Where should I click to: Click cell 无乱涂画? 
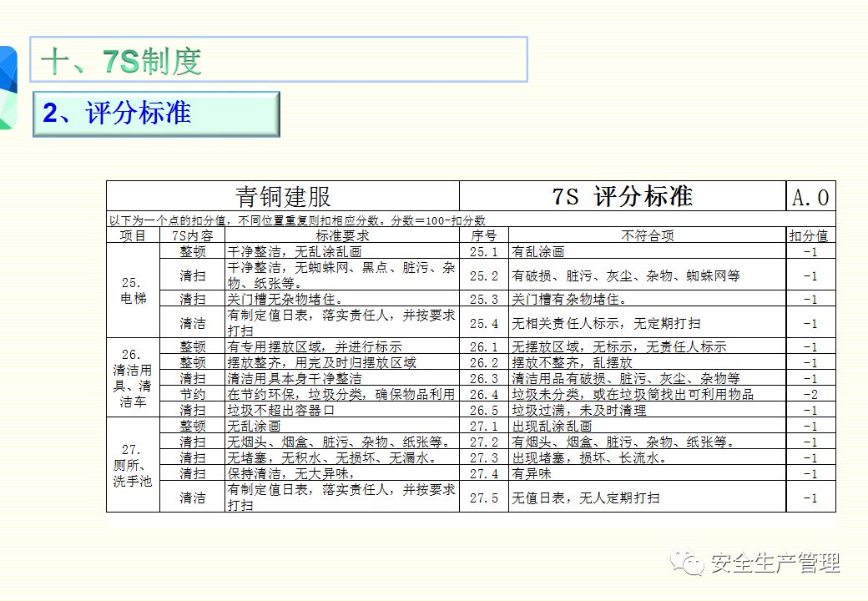click(x=342, y=426)
